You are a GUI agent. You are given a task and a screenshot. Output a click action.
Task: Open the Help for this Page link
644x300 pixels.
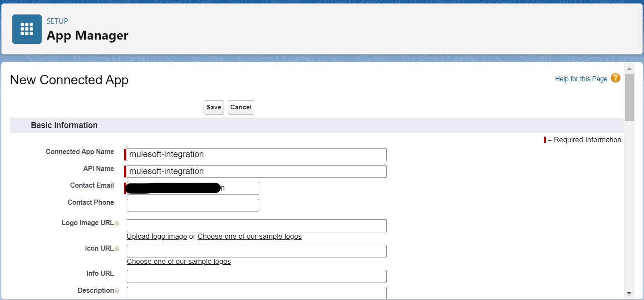tap(581, 79)
